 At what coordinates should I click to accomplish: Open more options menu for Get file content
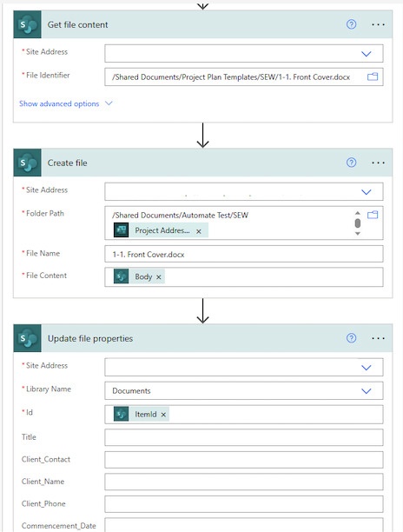(x=378, y=24)
